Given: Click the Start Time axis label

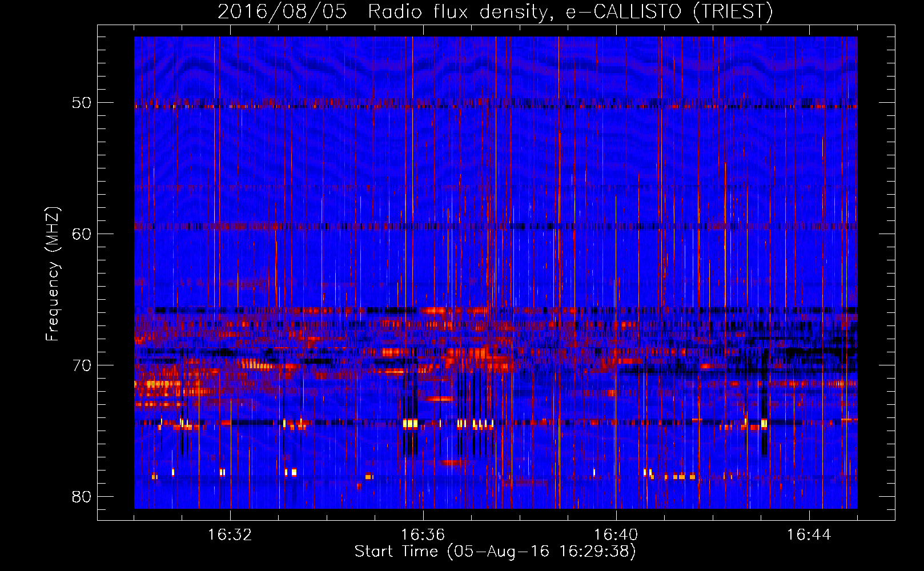Looking at the screenshot, I should click(495, 552).
